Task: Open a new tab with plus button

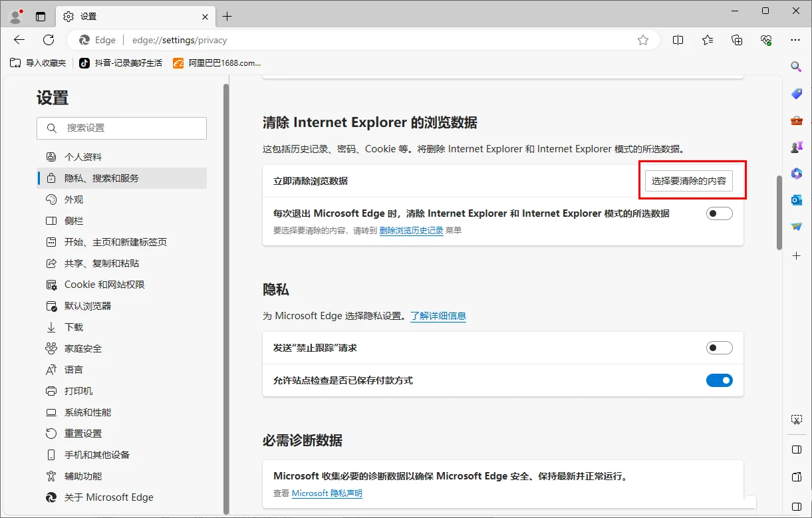Action: 227,17
